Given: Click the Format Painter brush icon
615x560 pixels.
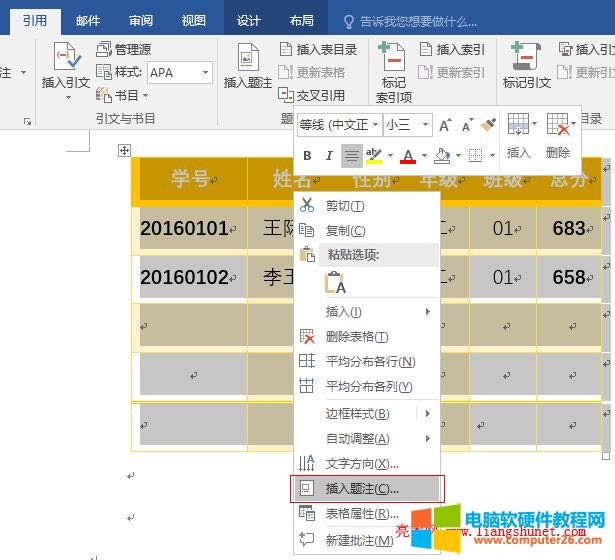Looking at the screenshot, I should click(x=488, y=125).
